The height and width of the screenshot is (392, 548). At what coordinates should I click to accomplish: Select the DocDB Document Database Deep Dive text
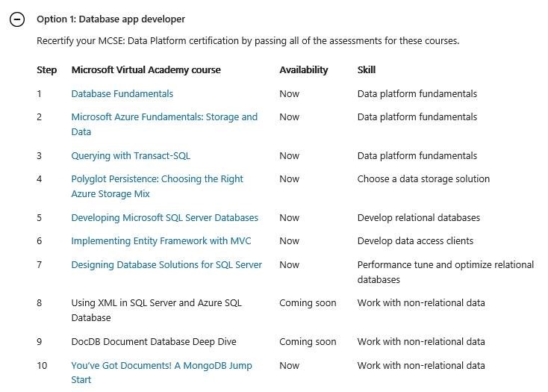tap(154, 342)
